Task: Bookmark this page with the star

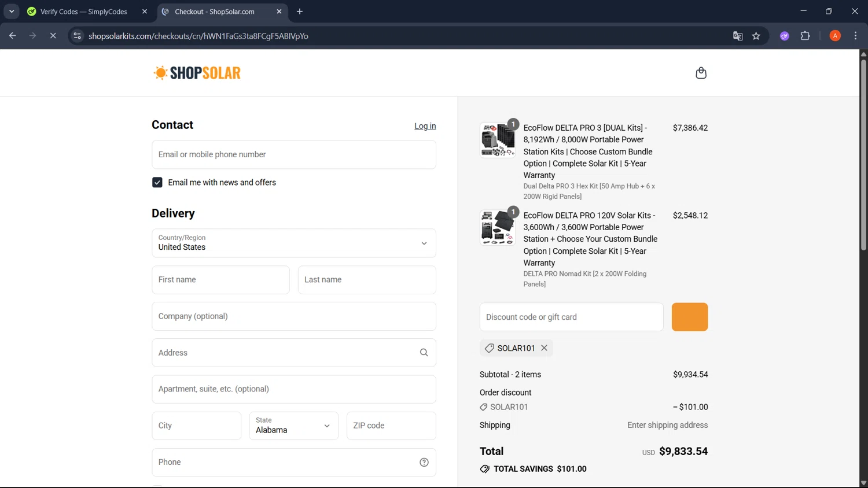Action: click(x=756, y=36)
